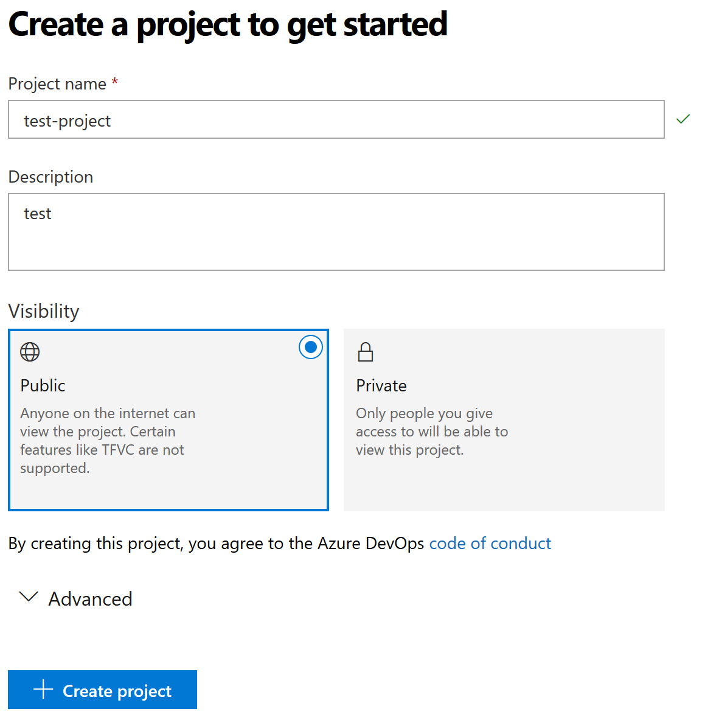Click the Private option label text
Viewport: 705px width, 728px height.
(381, 385)
